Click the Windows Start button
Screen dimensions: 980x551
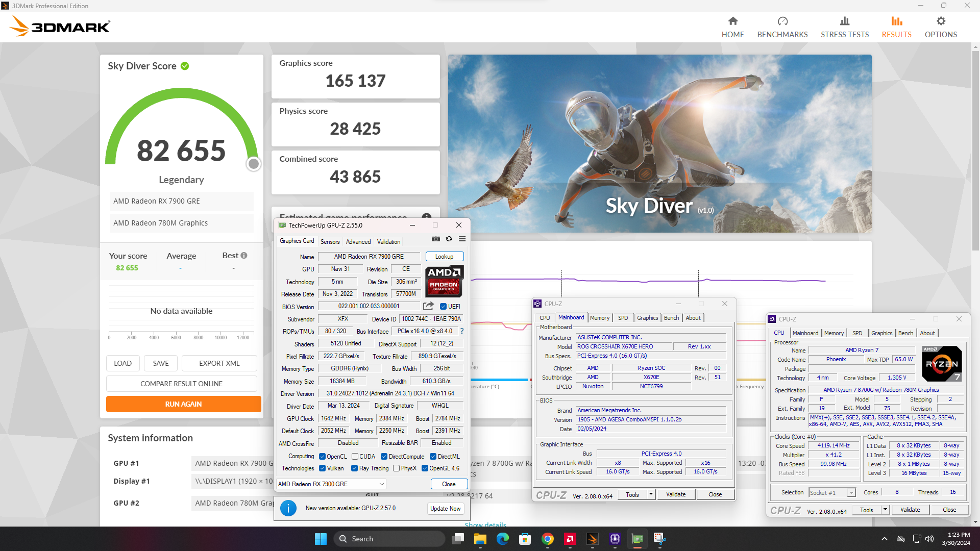click(321, 539)
